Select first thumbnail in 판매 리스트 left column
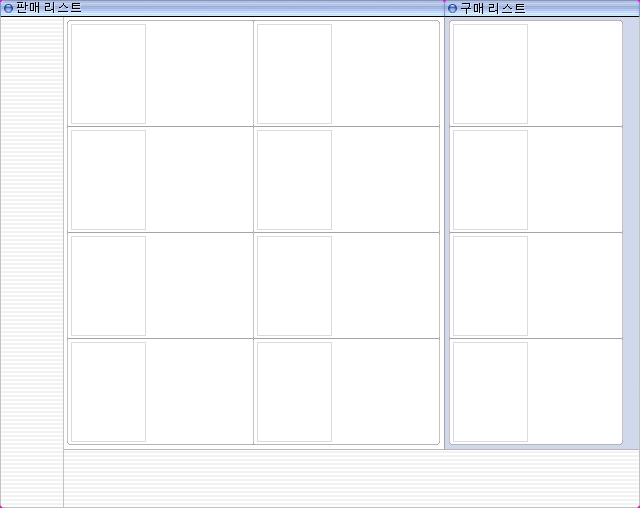 tap(109, 74)
